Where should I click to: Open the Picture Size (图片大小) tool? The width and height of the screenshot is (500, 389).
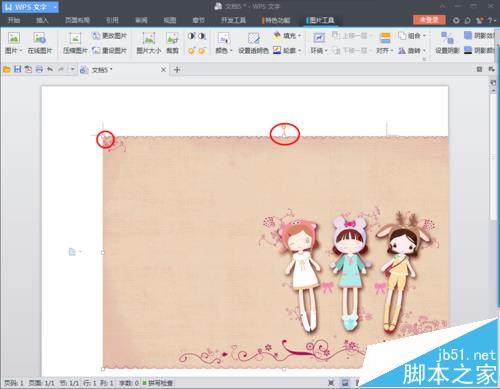(x=149, y=43)
